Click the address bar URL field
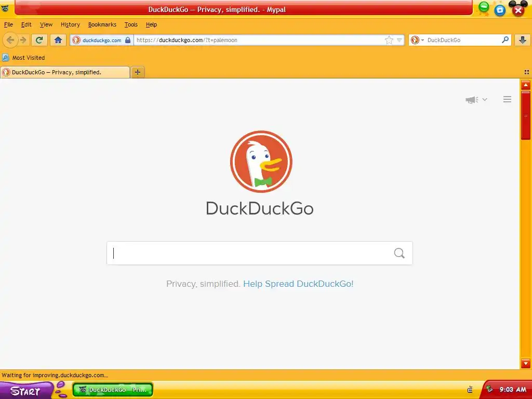This screenshot has width=532, height=399. coord(259,40)
